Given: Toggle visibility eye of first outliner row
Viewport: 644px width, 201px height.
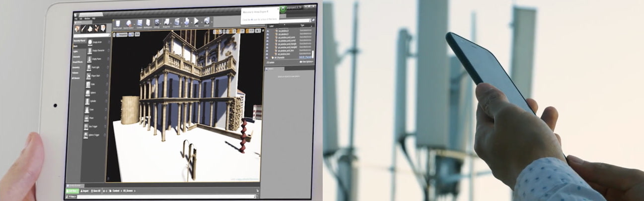Looking at the screenshot, I should click(268, 31).
